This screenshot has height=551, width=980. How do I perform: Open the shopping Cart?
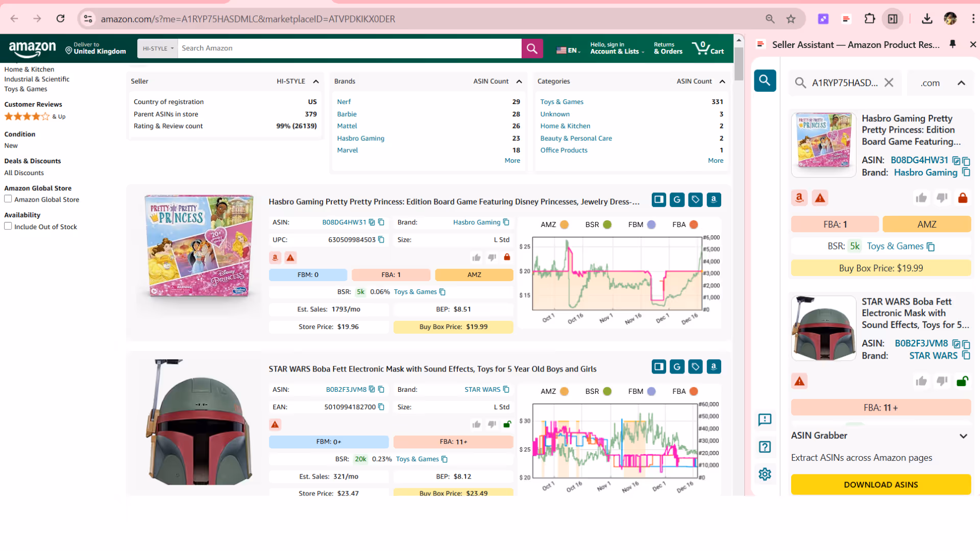pyautogui.click(x=707, y=48)
